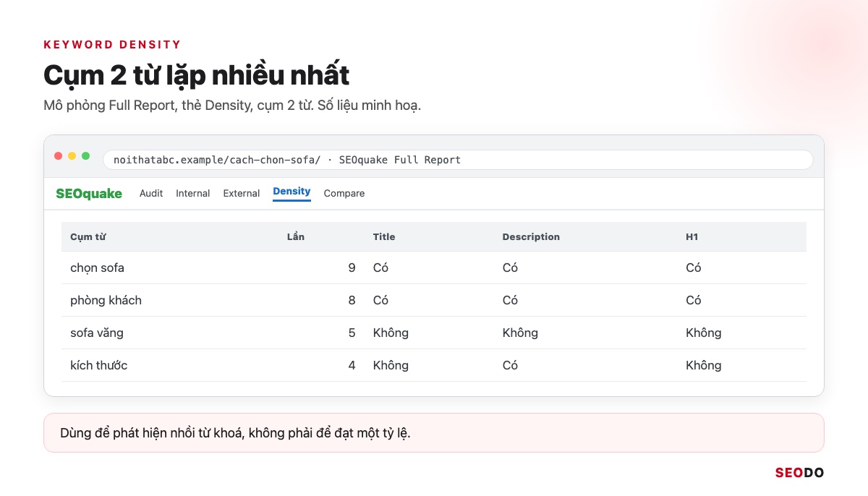
Task: Open the Audit tab
Action: tap(151, 193)
